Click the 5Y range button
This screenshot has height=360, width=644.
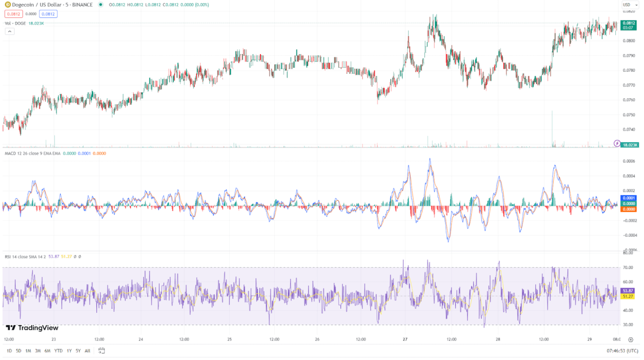click(78, 351)
